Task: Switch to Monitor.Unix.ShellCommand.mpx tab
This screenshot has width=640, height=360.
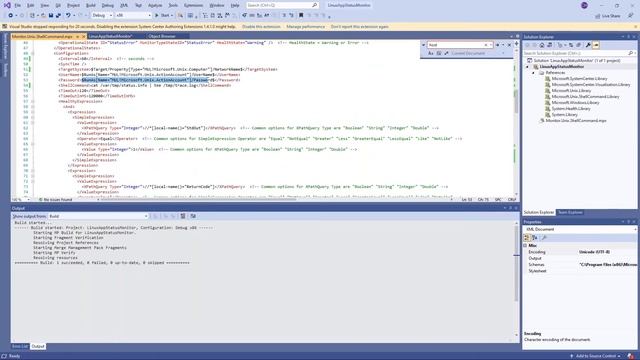Action: [42, 36]
